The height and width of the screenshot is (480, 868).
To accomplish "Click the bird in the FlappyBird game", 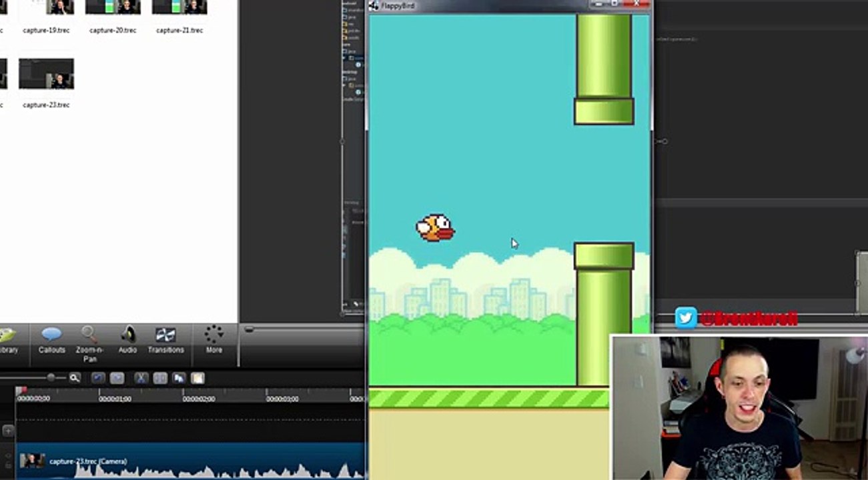I will (x=435, y=227).
